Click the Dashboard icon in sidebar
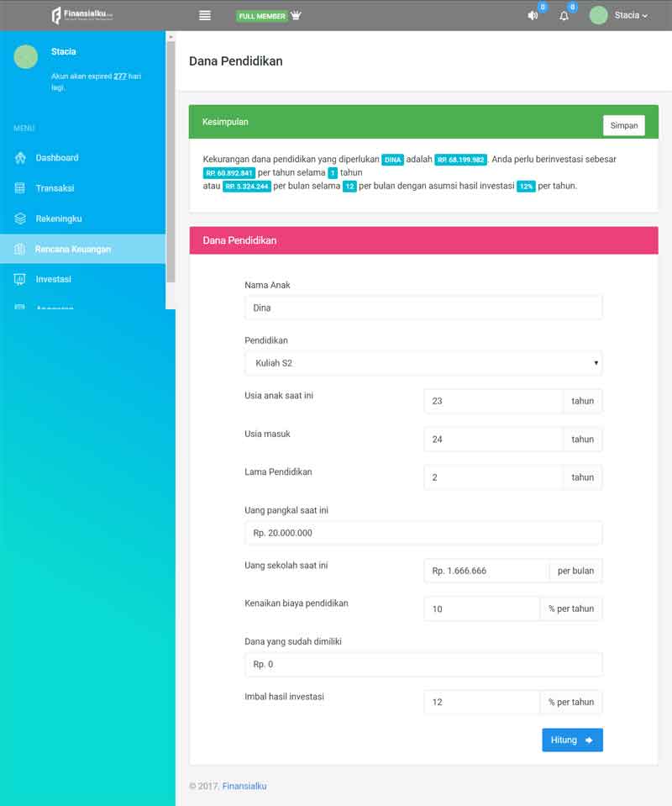Image resolution: width=672 pixels, height=806 pixels. [20, 158]
